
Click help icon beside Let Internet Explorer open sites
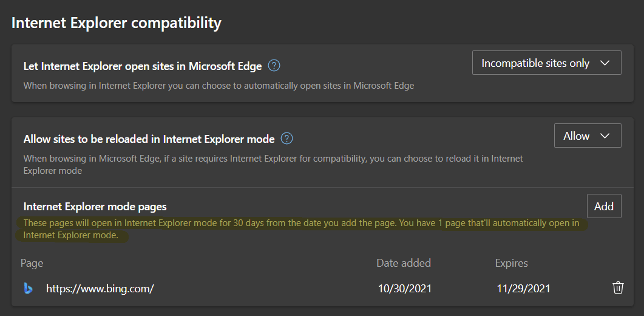(x=274, y=66)
